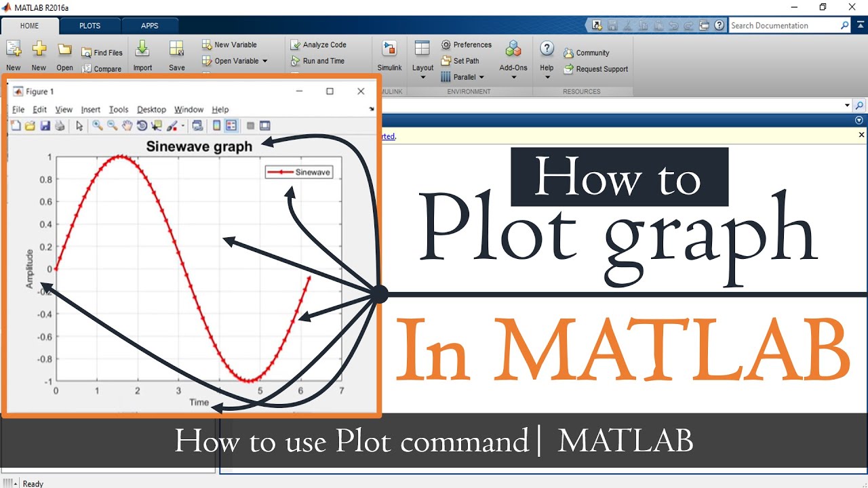Toggle Rotate 3D tool in Figure 1
868x488 pixels.
(142, 125)
